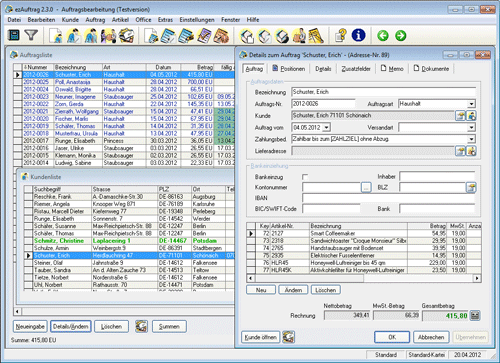Click left scroll arrow of positions table
500x363 pixels.
tap(250, 278)
